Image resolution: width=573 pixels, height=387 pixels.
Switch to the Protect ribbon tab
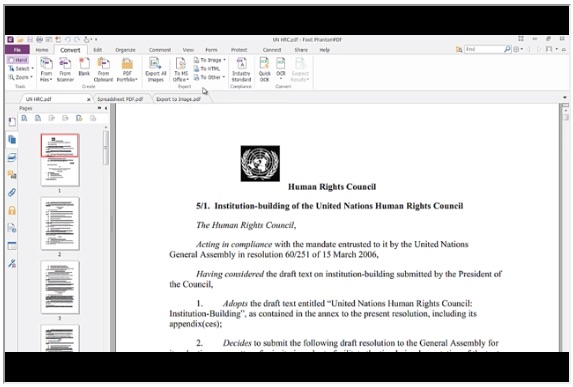(239, 50)
